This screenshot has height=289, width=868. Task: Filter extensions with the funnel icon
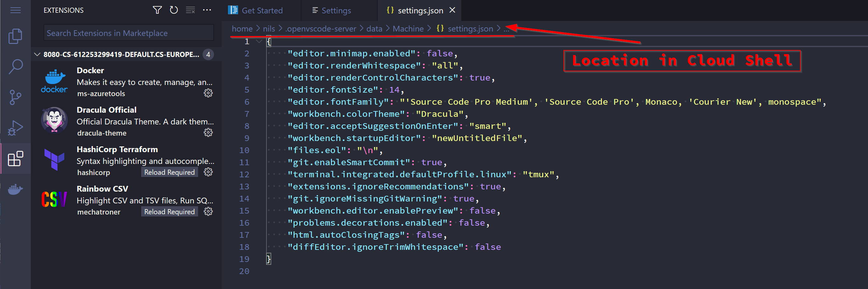tap(157, 10)
